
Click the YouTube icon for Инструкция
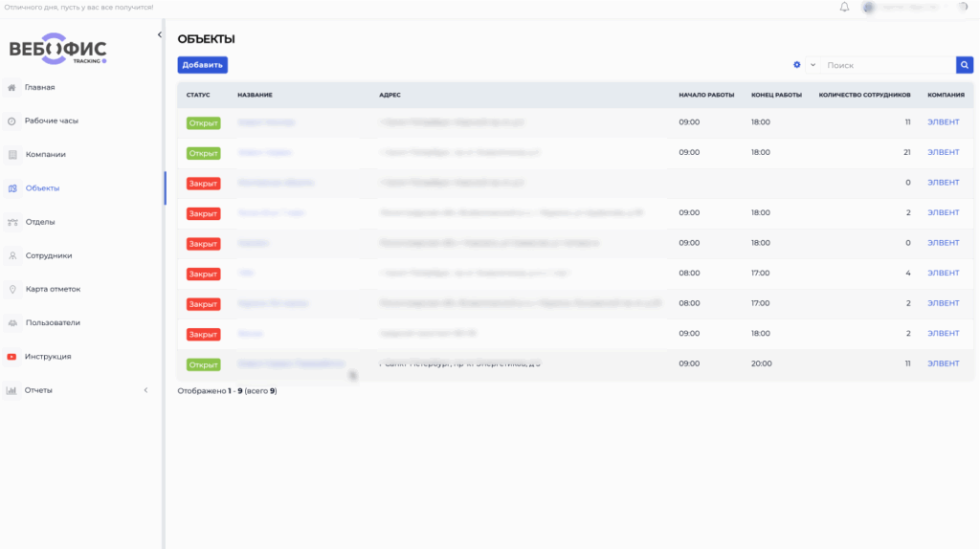pyautogui.click(x=11, y=357)
